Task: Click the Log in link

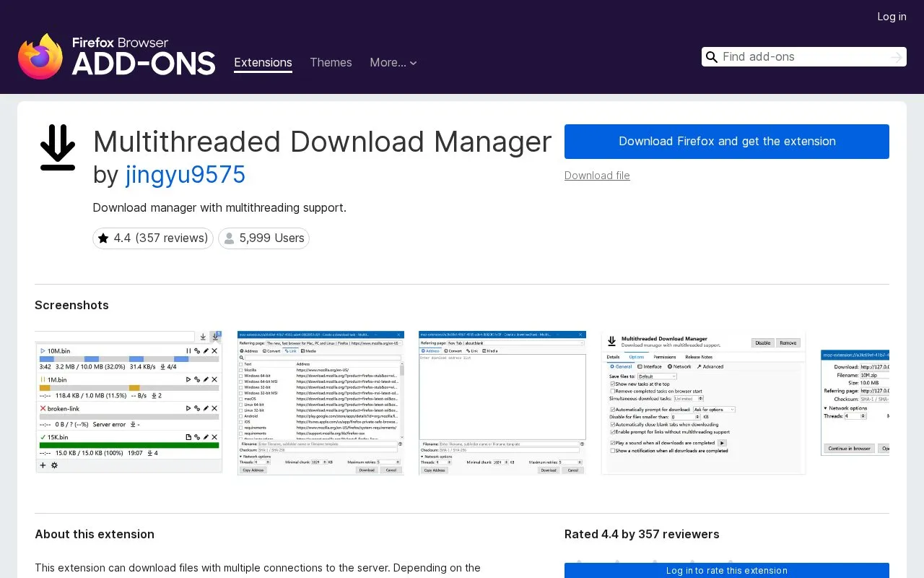Action: (892, 17)
